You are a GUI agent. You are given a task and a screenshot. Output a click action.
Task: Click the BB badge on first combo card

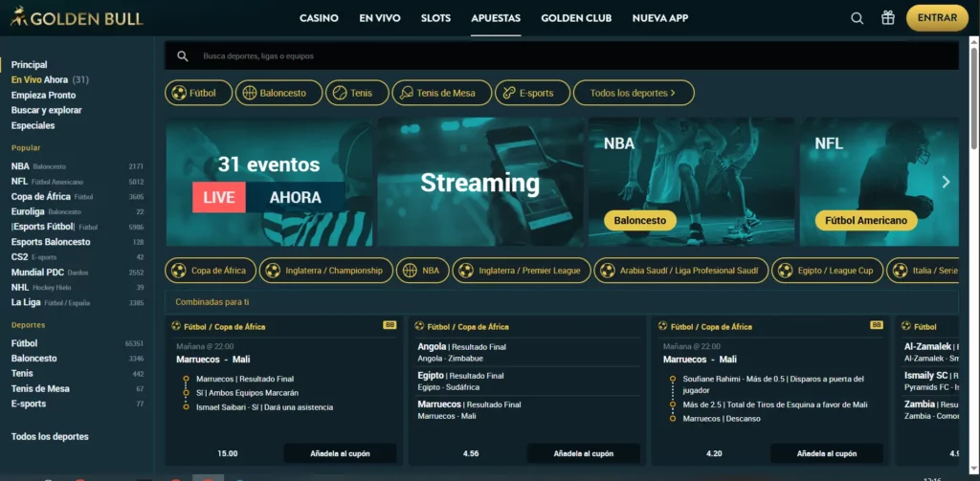[390, 325]
